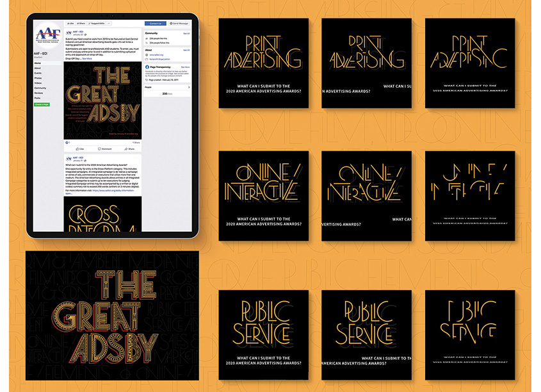The width and height of the screenshot is (541, 392).
Task: Open the three-dots more options menu
Action: click(x=109, y=24)
